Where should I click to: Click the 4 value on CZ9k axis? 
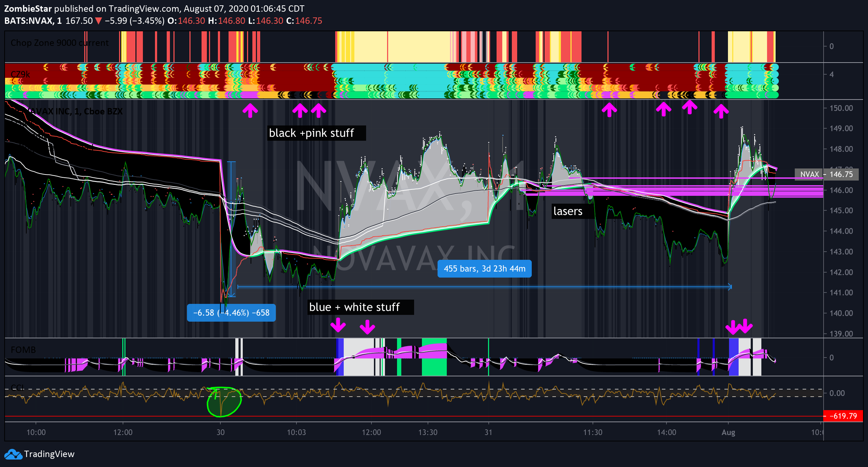pos(831,75)
